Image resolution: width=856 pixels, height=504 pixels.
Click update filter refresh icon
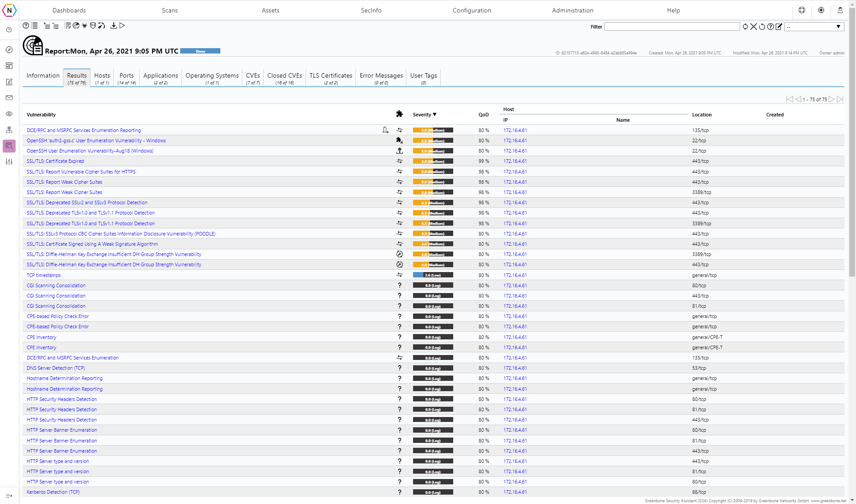[745, 27]
